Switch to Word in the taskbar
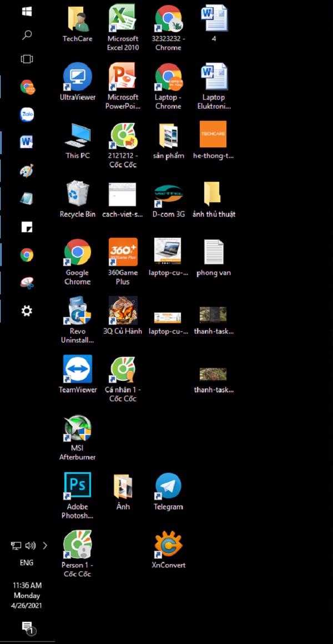This screenshot has width=333, height=644. (27, 142)
